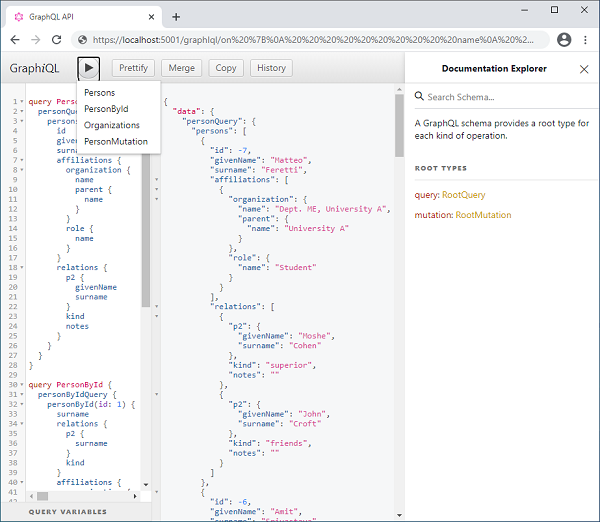Viewport: 600px width, 522px height.
Task: Click the ROOT TYPES section heading
Action: [x=440, y=168]
